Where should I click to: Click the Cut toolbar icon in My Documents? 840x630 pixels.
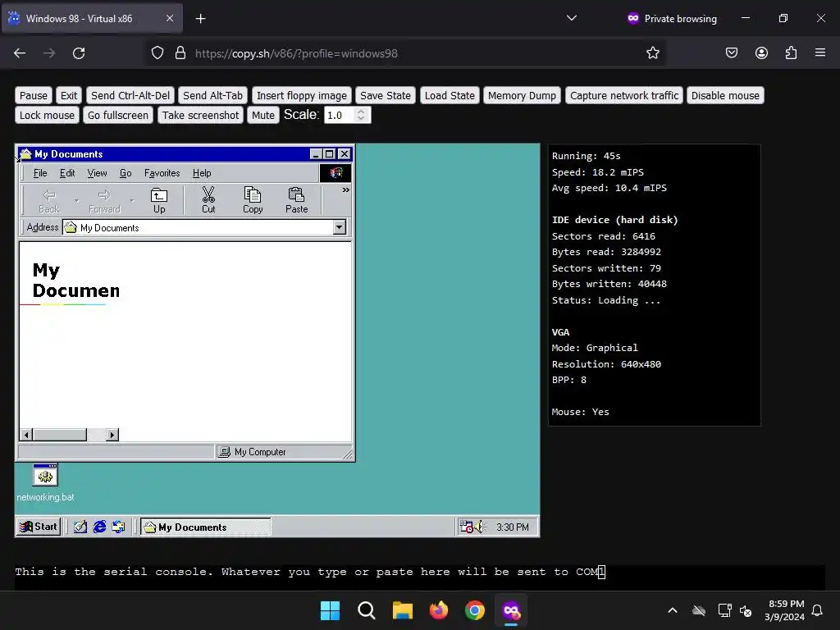coord(208,200)
